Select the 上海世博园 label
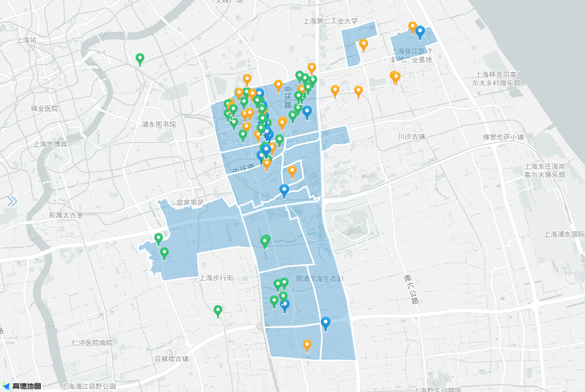The width and height of the screenshot is (585, 392). (50, 144)
